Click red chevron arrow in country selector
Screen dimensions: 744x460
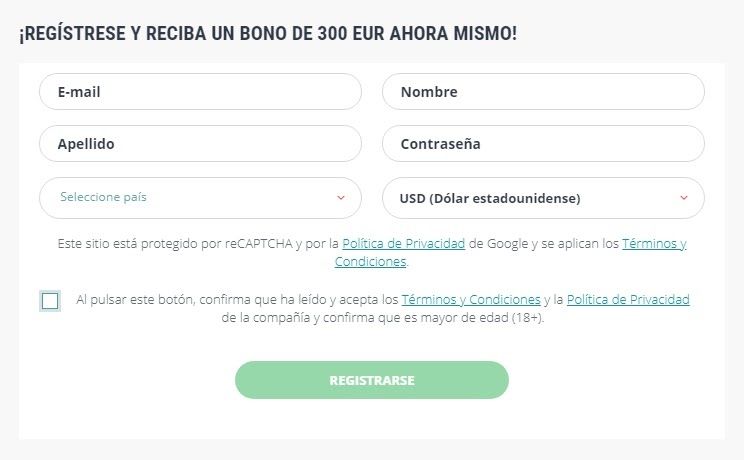pos(341,198)
